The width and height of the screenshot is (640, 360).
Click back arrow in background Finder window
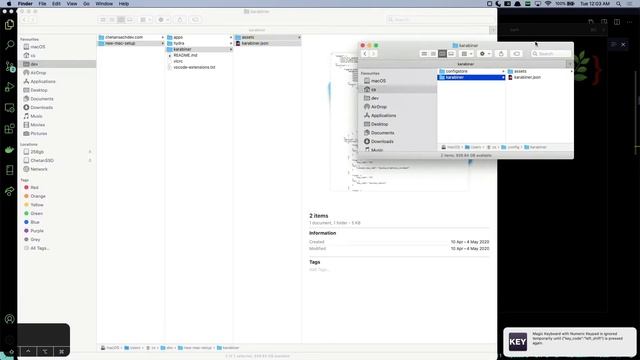pos(24,20)
